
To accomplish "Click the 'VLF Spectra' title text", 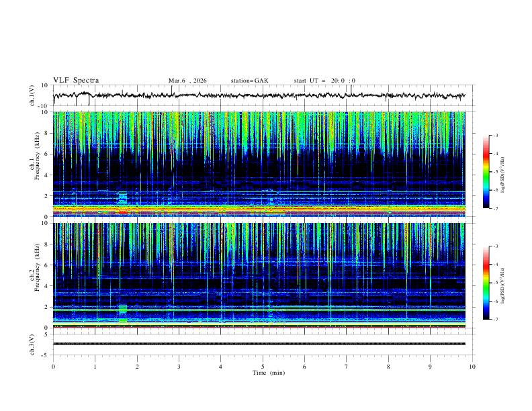I will pyautogui.click(x=76, y=81).
